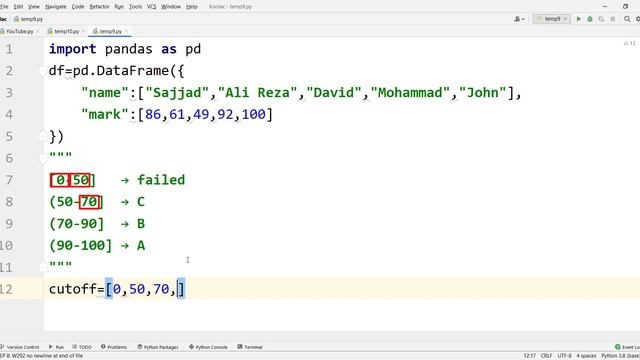This screenshot has width=640, height=360.
Task: Open the Python Console tool window
Action: 208,347
